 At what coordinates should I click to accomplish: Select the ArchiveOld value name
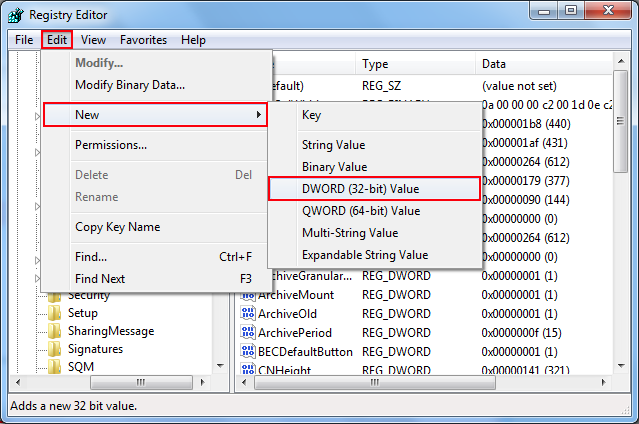pyautogui.click(x=287, y=314)
